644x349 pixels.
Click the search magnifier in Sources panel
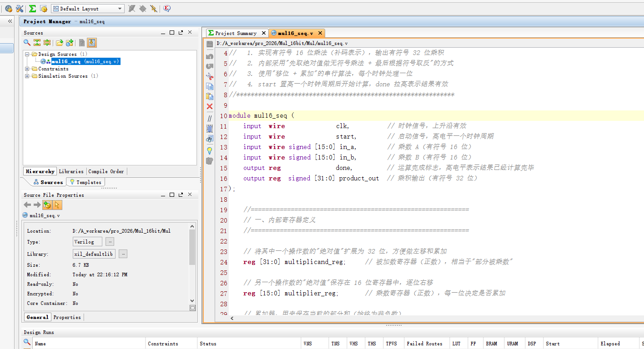click(x=27, y=43)
